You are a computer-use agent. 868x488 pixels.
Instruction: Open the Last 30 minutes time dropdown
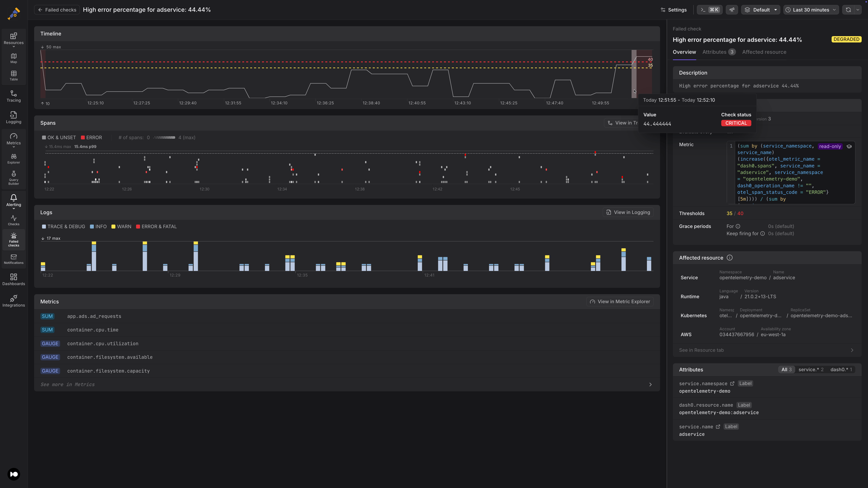click(x=811, y=10)
